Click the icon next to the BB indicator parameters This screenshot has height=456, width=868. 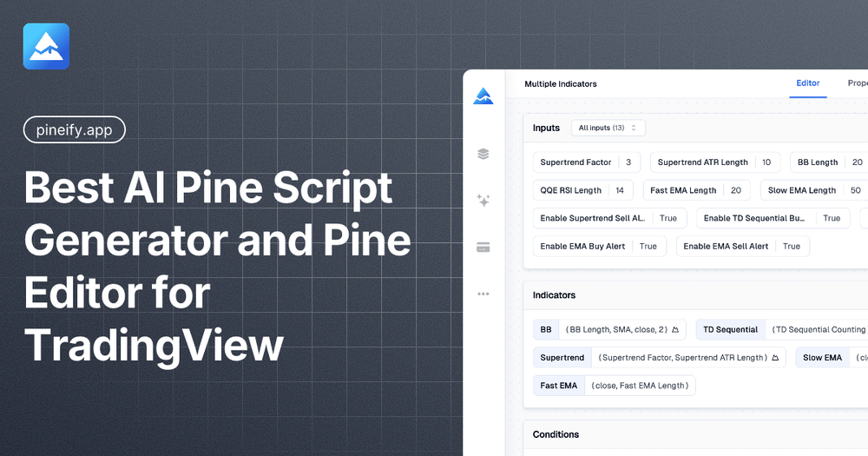tap(675, 330)
